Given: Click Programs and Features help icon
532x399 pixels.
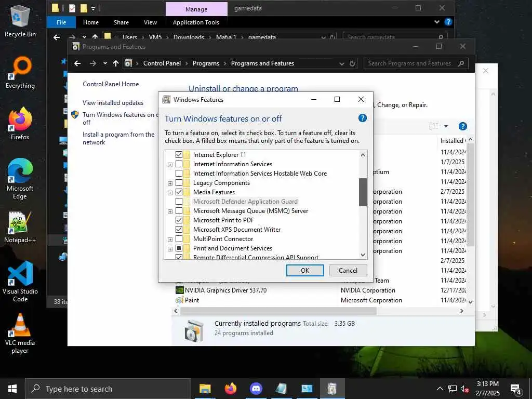Looking at the screenshot, I should coord(462,126).
